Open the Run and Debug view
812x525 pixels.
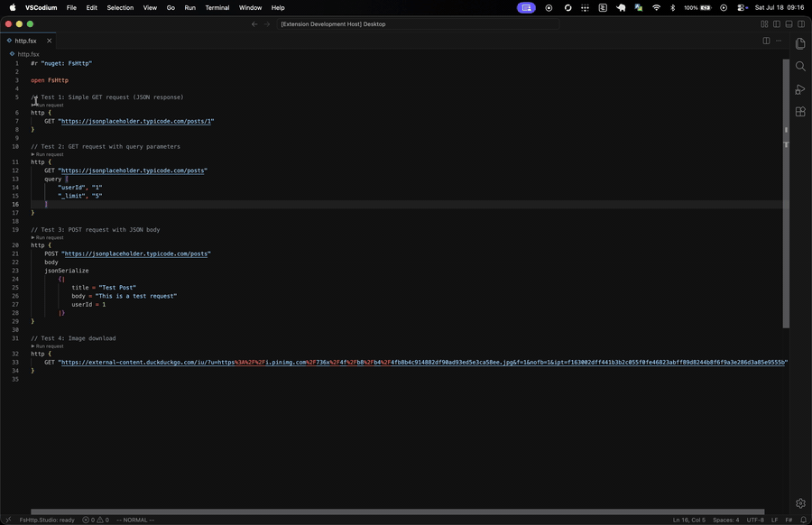pyautogui.click(x=800, y=89)
